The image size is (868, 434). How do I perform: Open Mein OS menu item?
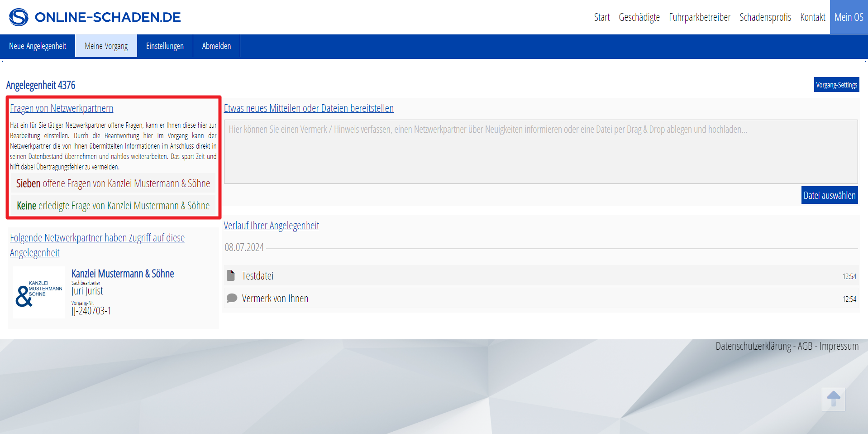[849, 17]
